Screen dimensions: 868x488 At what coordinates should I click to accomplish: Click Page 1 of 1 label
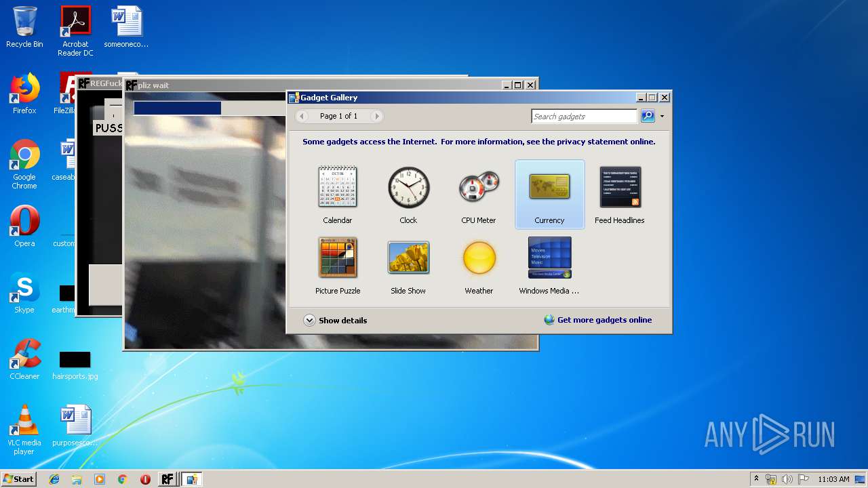click(x=338, y=116)
